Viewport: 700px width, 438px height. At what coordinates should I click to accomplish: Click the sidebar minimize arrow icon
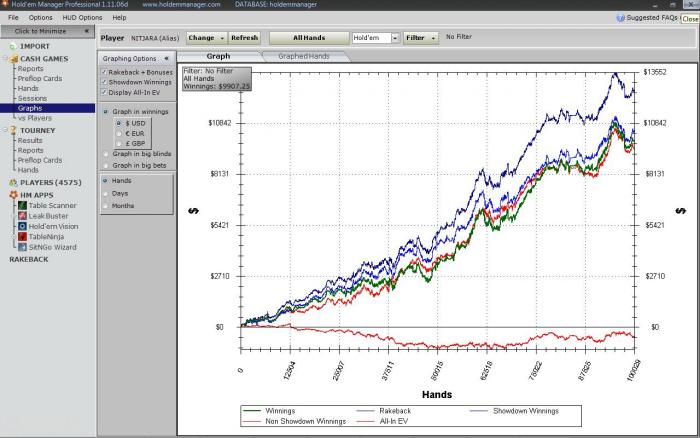pyautogui.click(x=87, y=31)
